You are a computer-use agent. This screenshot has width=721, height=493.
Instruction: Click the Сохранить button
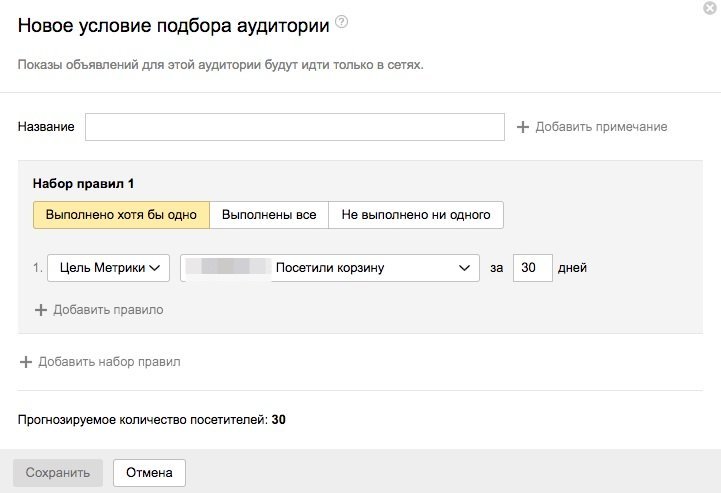[x=58, y=473]
